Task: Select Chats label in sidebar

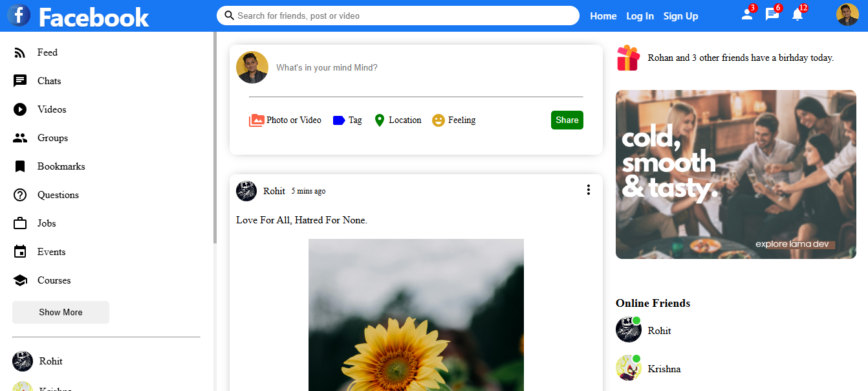Action: point(49,81)
